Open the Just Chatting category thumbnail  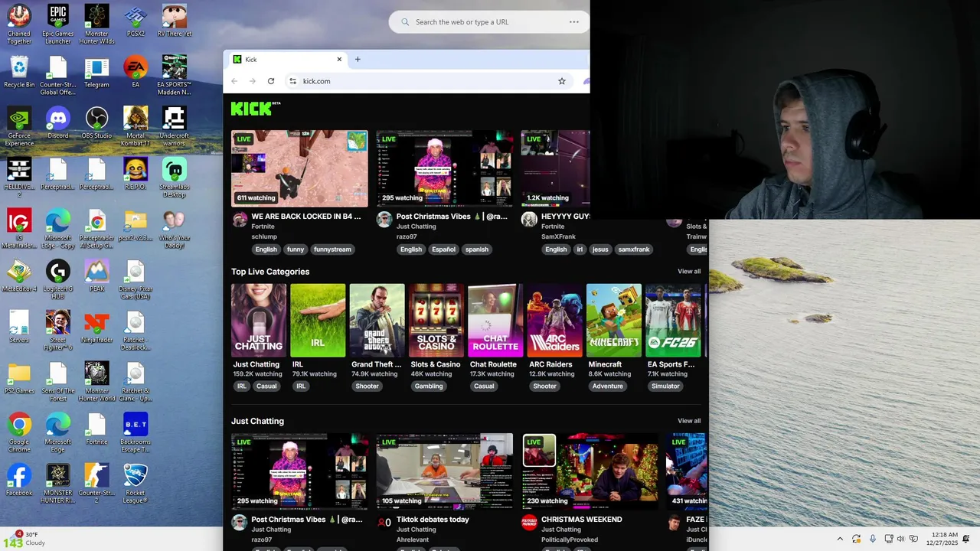[x=259, y=320]
